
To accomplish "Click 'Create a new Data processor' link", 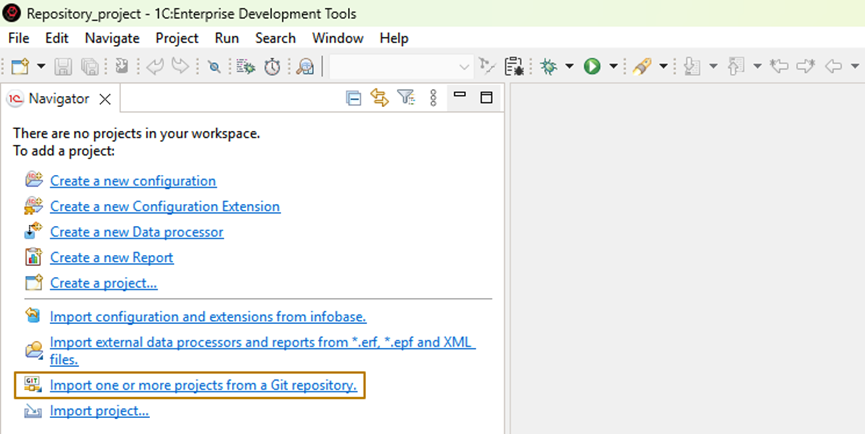I will click(136, 232).
